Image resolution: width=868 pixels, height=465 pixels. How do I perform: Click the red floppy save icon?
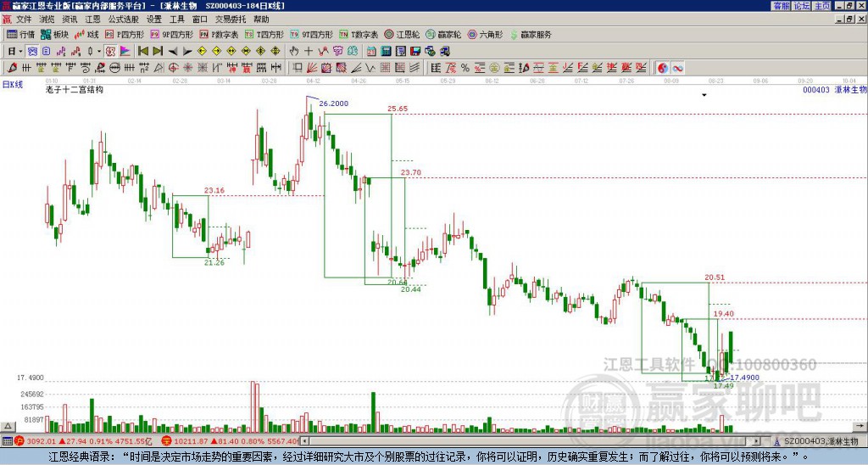(415, 52)
